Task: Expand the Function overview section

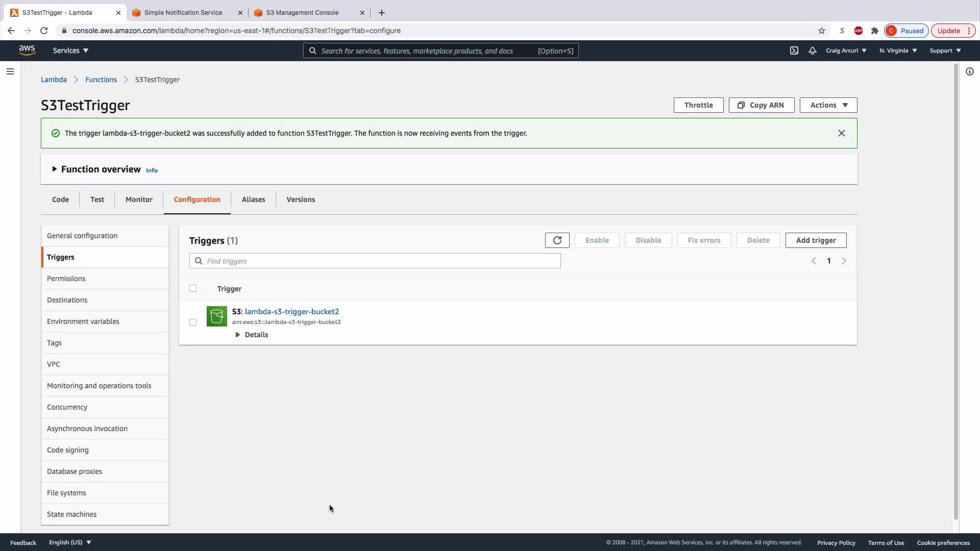Action: [x=55, y=169]
